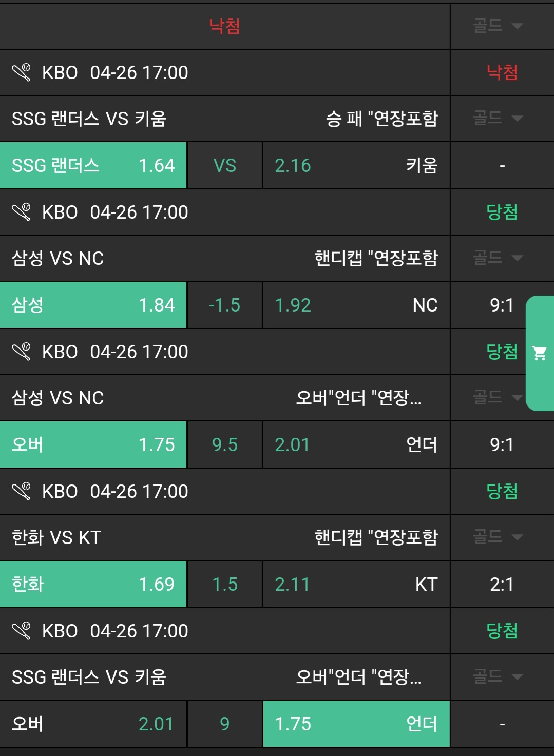
Task: Open the shopping cart side tab
Action: pyautogui.click(x=540, y=353)
